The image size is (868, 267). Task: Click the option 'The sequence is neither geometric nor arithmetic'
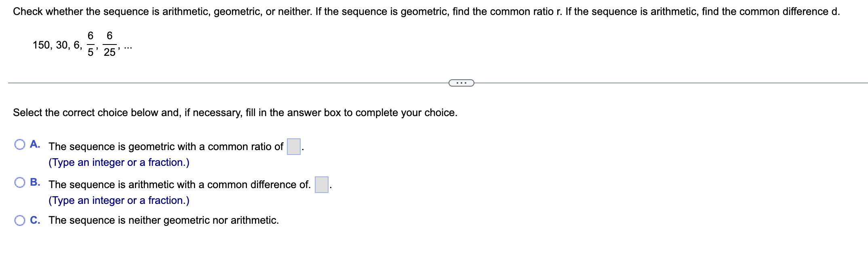(164, 220)
